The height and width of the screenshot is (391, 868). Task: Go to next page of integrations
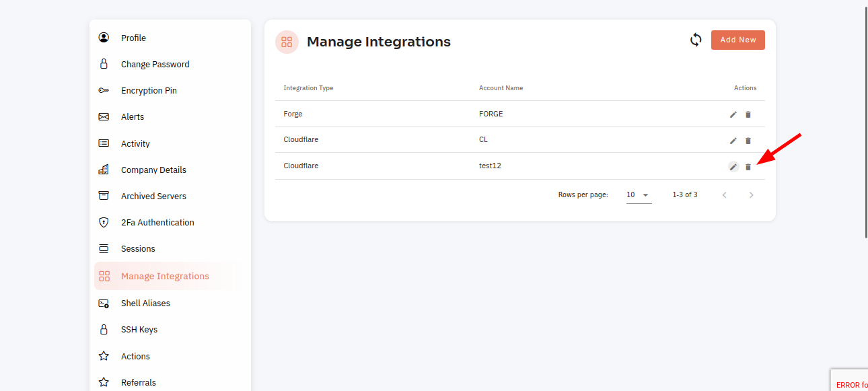pyautogui.click(x=751, y=195)
